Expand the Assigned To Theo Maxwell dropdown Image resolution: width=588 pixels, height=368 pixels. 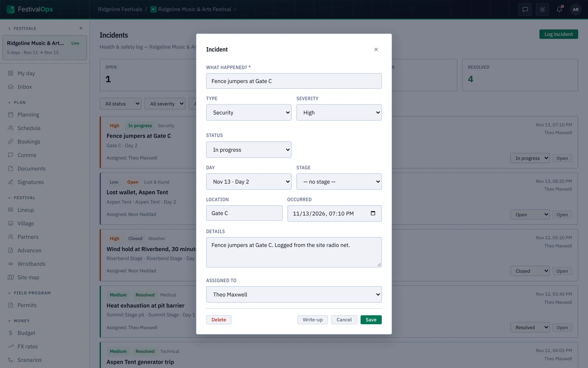coord(294,294)
